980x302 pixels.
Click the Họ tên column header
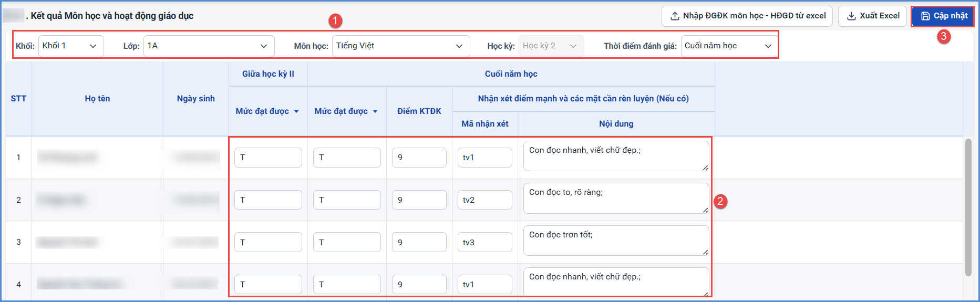coord(97,99)
